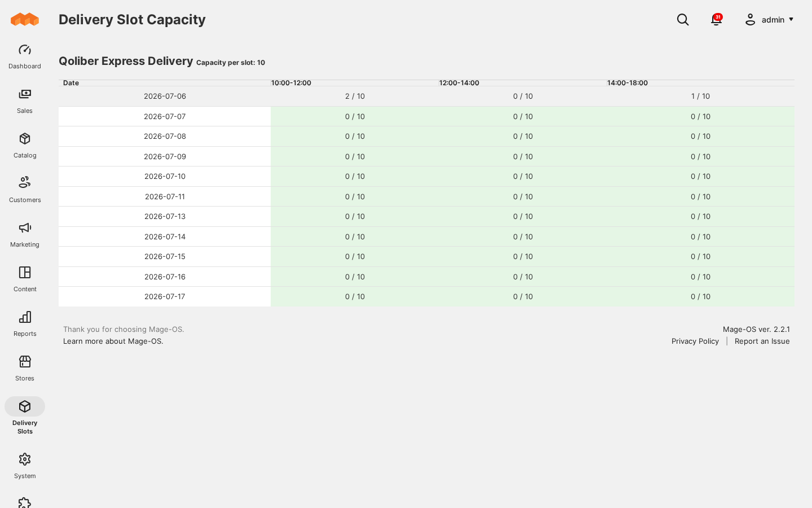The image size is (812, 508).
Task: Open the Dashboard section
Action: [25, 56]
